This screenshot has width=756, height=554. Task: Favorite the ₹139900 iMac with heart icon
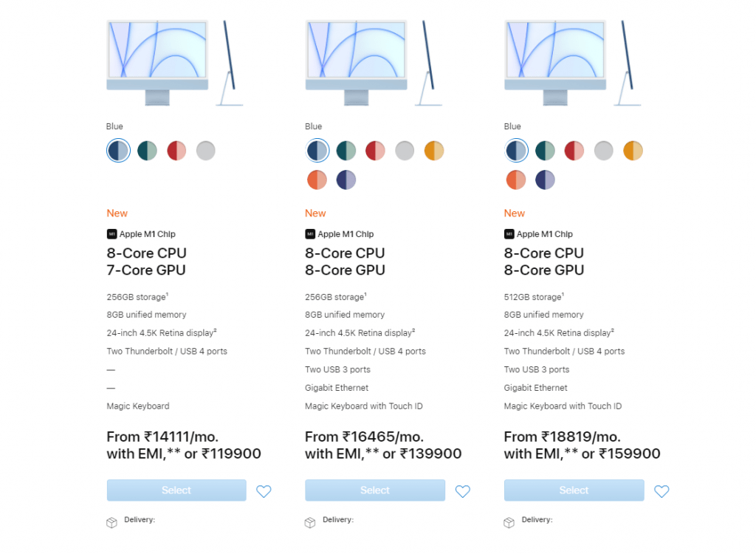click(x=463, y=491)
